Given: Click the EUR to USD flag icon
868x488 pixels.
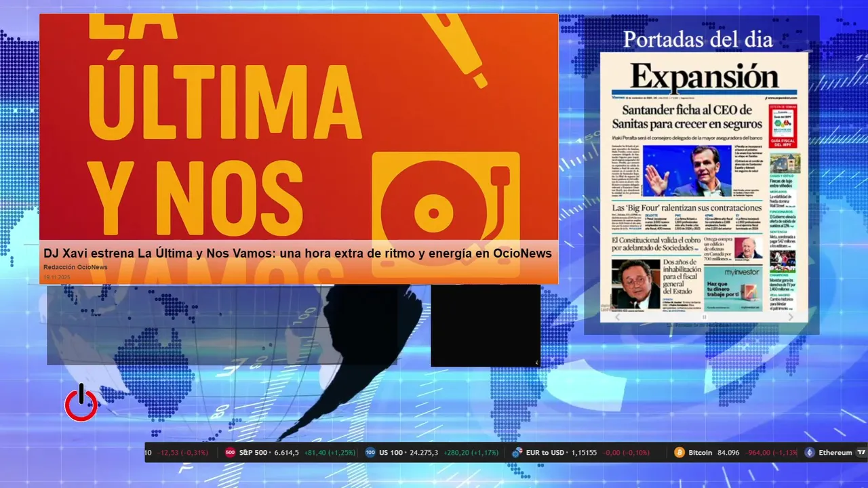Looking at the screenshot, I should [x=517, y=452].
